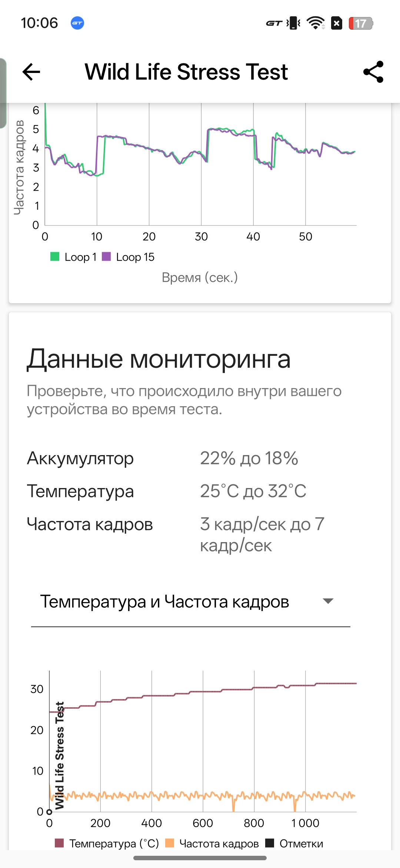This screenshot has height=868, width=400.
Task: Toggle Частота кадров legend series
Action: tap(212, 844)
